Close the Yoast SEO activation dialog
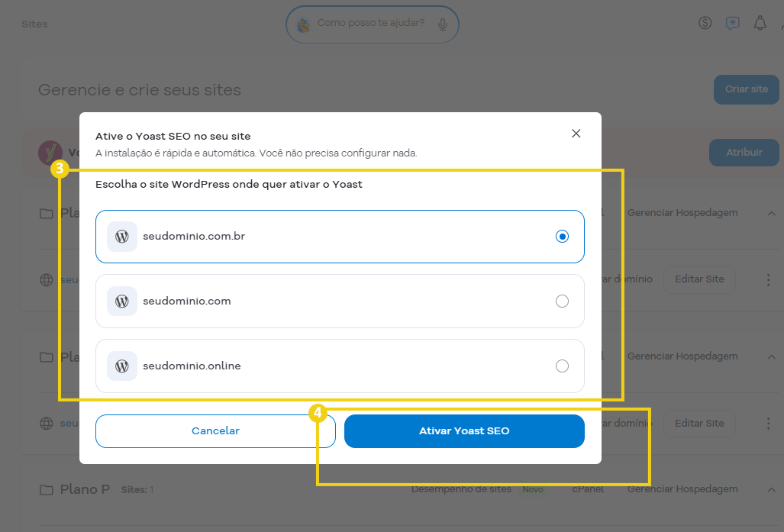 click(576, 134)
